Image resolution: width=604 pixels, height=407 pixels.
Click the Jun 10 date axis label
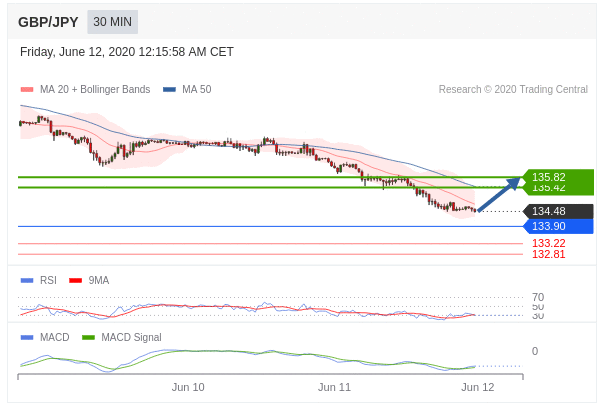[x=188, y=387]
